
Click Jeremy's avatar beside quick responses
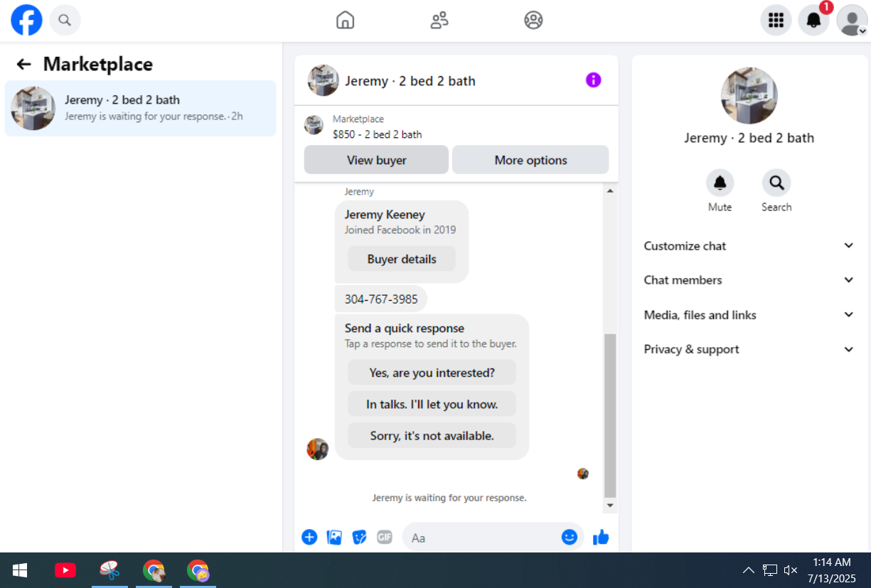click(317, 449)
